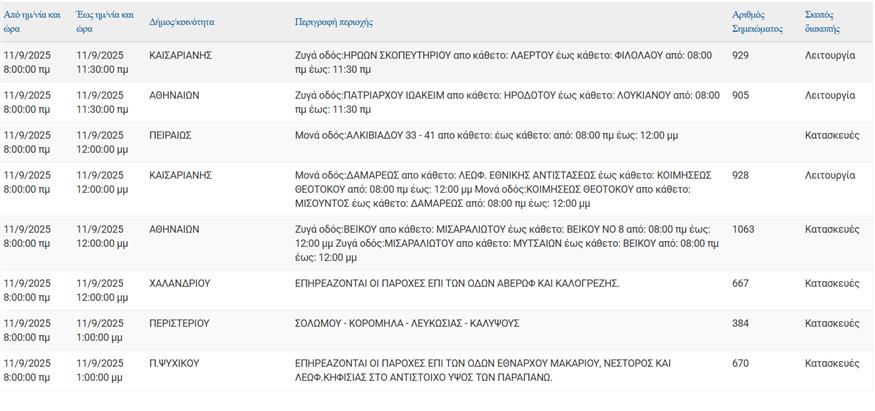Screen dimensions: 875x411
Task: Select notice number 905
Action: 740,95
